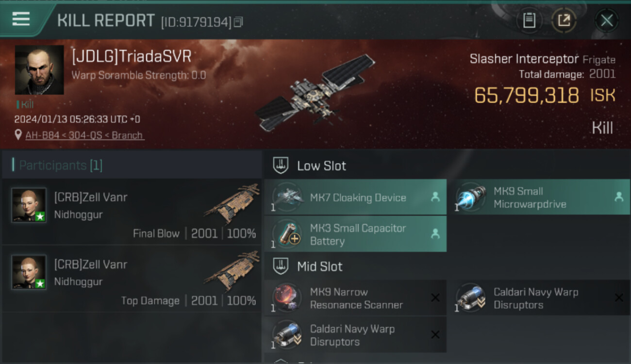
Task: Toggle person marker on MK3 Capacitor Battery
Action: (x=435, y=234)
